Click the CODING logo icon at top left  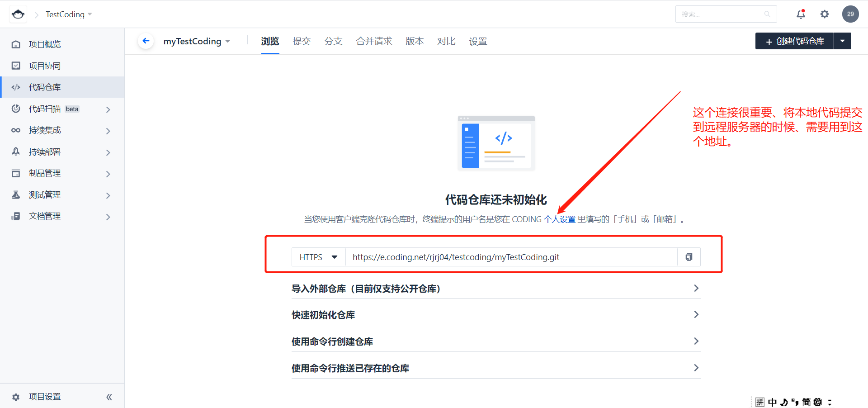(18, 14)
